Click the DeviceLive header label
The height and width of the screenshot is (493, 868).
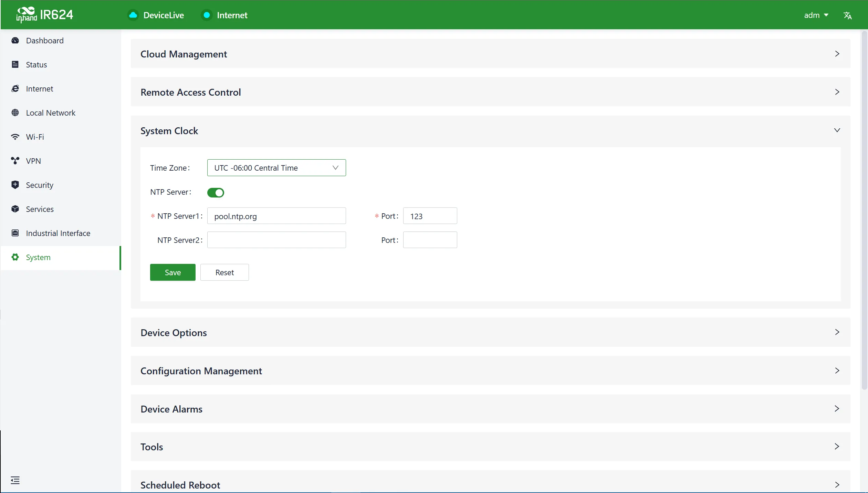pyautogui.click(x=164, y=15)
